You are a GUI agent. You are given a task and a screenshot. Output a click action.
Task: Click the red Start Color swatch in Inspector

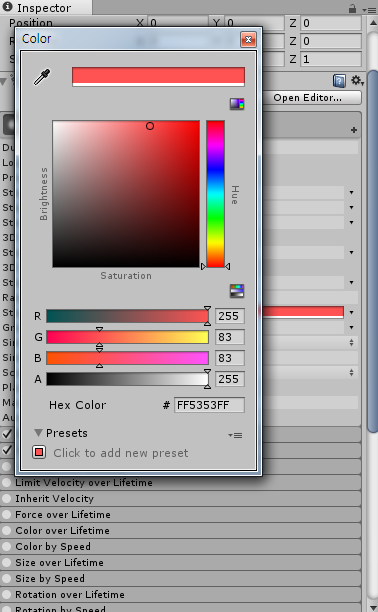(x=303, y=312)
